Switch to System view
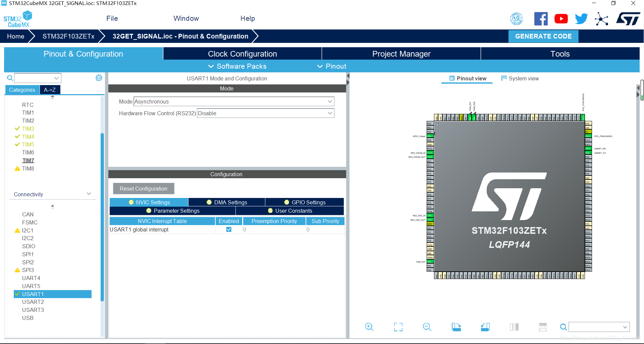The image size is (644, 344). [x=520, y=78]
